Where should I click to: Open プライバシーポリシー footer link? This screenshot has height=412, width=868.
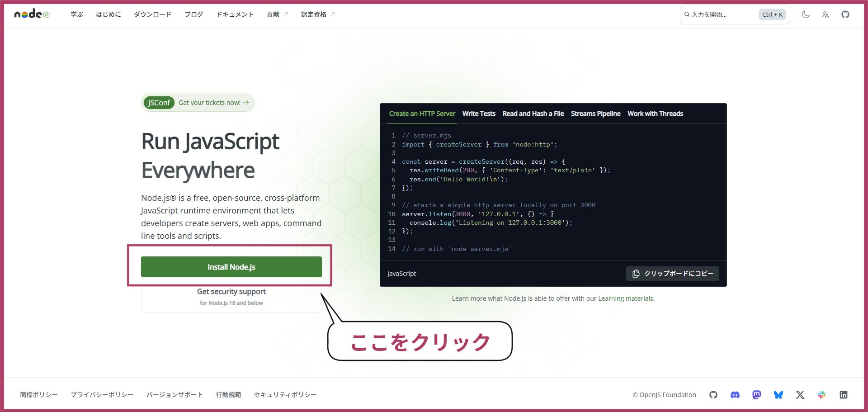click(102, 395)
